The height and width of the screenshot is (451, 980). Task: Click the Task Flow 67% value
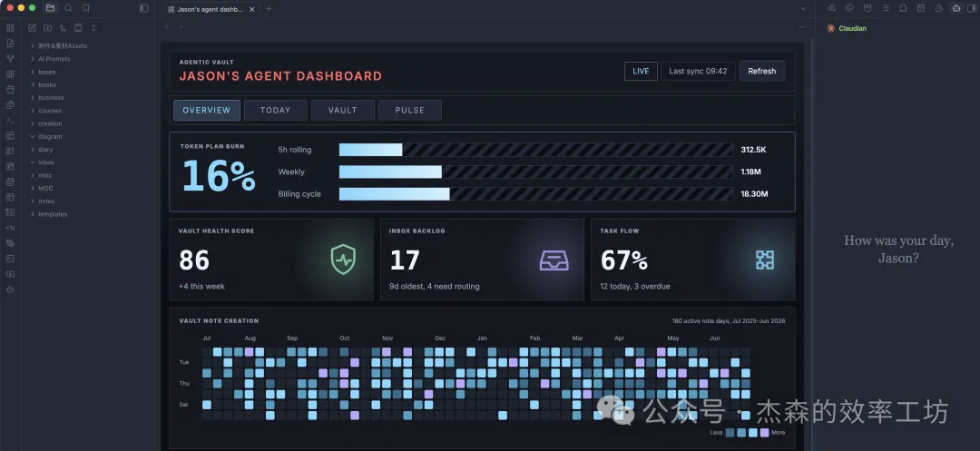[x=623, y=260]
